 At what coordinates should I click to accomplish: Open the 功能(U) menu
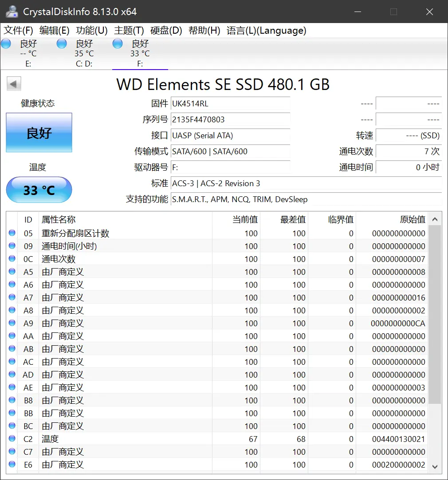pyautogui.click(x=92, y=31)
